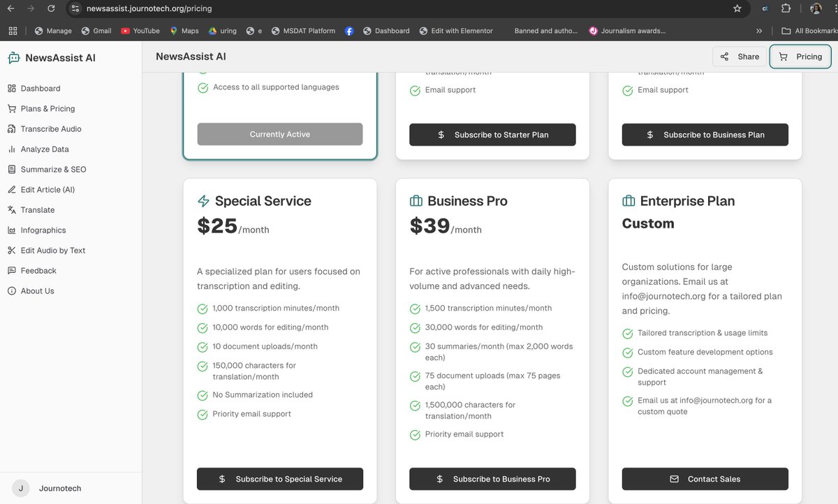Screen dimensions: 838x504
Task: Open the Manage bookmark
Action: [53, 31]
